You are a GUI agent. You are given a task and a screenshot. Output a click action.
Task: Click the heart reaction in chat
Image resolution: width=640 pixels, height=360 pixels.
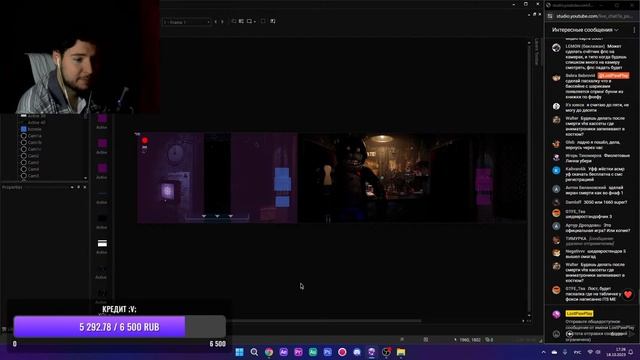628,294
